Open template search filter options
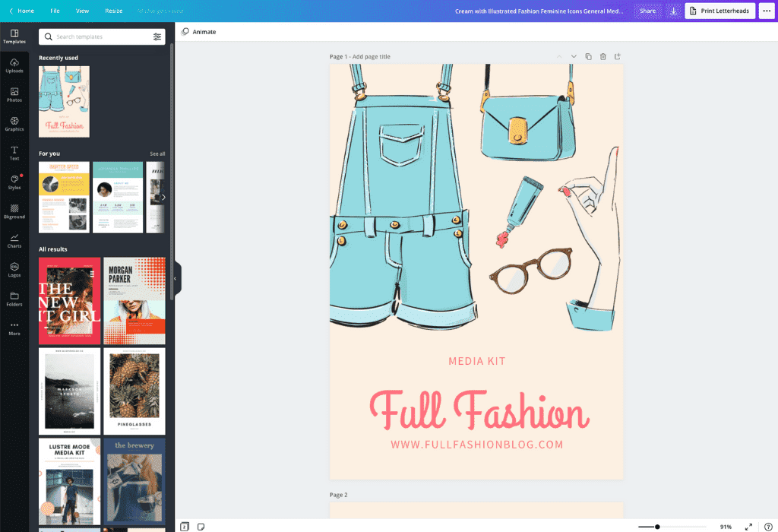 pyautogui.click(x=159, y=36)
